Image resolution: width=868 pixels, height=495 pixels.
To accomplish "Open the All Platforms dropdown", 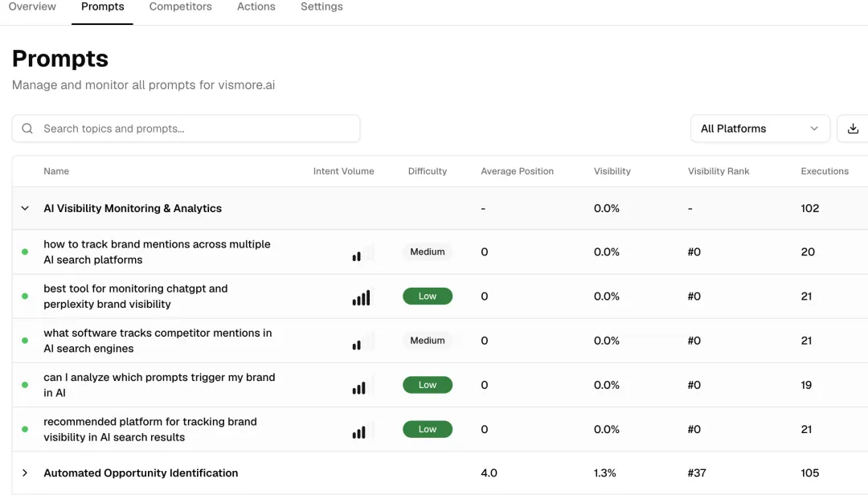I will point(759,129).
